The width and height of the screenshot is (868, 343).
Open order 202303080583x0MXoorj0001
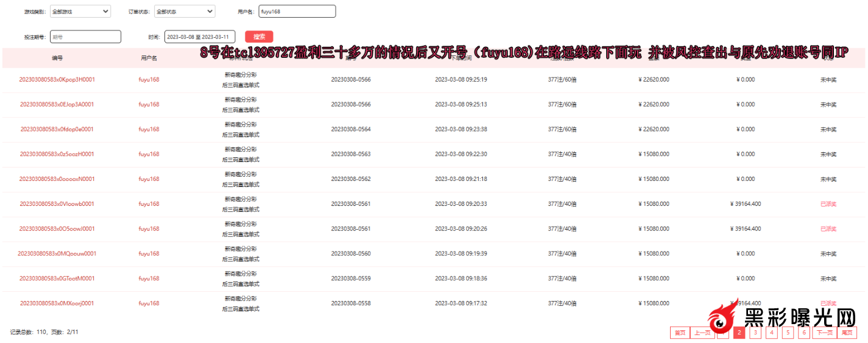[57, 303]
